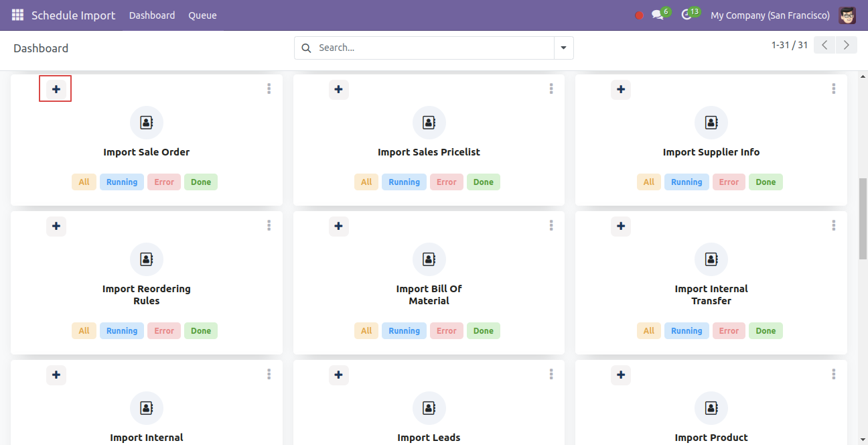Open kebab menu on Import Product card
Viewport: 868px width, 445px height.
coord(834,374)
